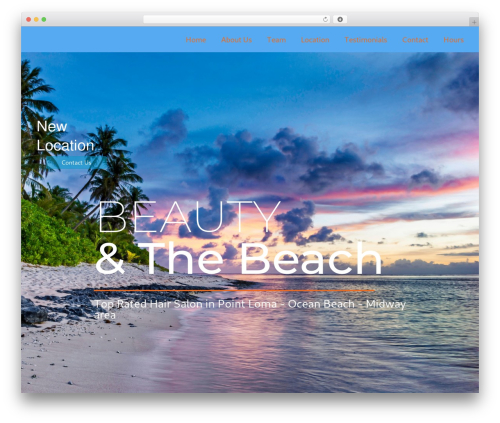The image size is (500, 423).
Task: Go to About Us page
Action: [236, 40]
